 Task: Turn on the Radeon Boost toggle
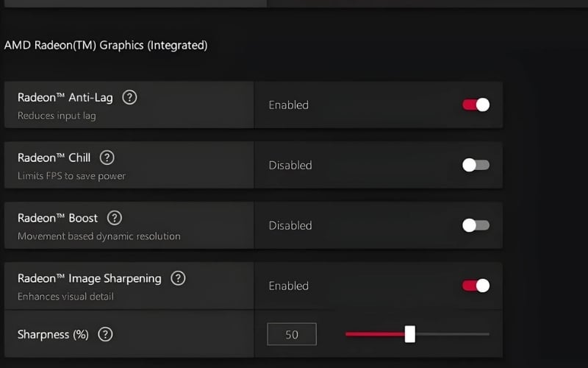click(x=476, y=225)
